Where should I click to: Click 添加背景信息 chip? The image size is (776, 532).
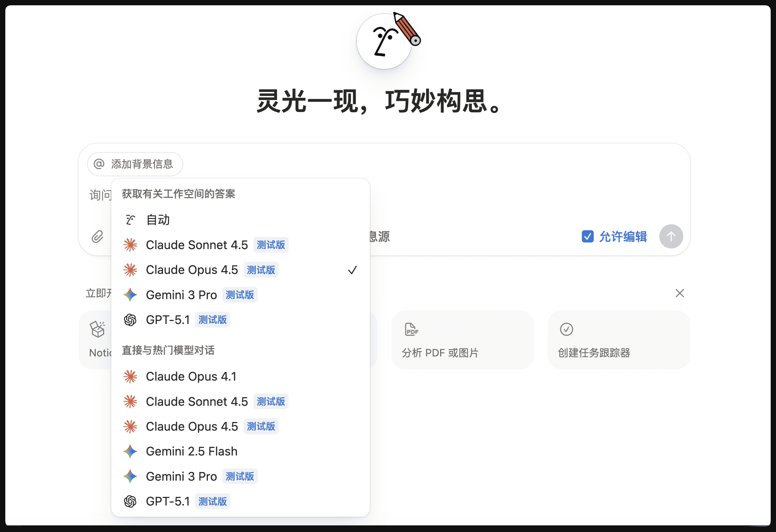[x=135, y=164]
